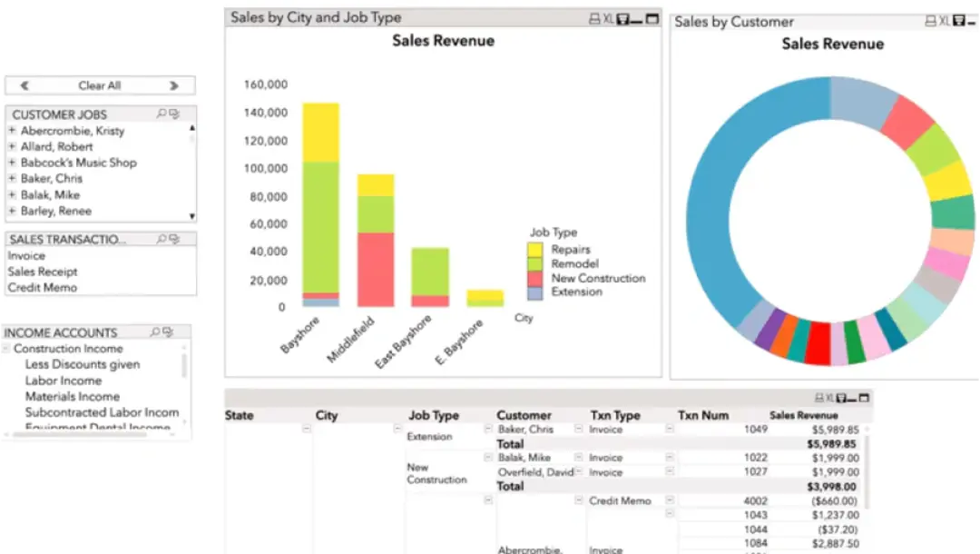980x554 pixels.
Task: Expand Allard, Robert customer node
Action: coord(12,145)
